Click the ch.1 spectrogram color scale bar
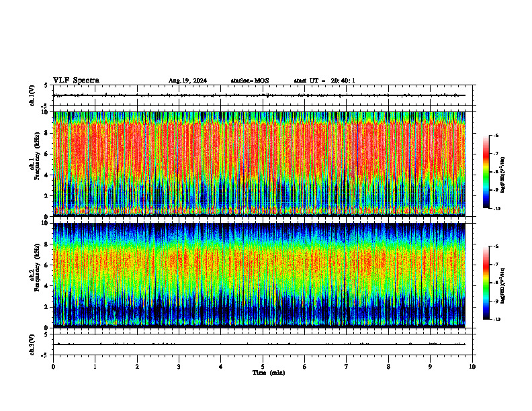The image size is (532, 411). coord(486,172)
